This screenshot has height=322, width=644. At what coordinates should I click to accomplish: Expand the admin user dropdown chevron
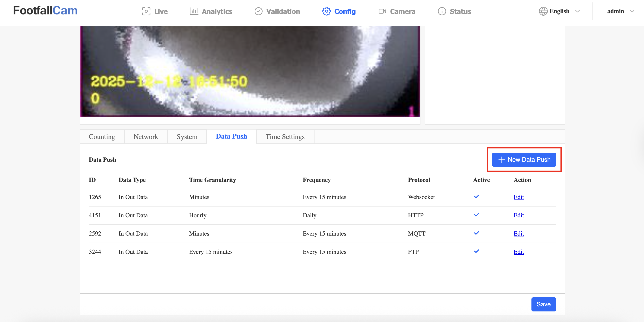pos(632,11)
